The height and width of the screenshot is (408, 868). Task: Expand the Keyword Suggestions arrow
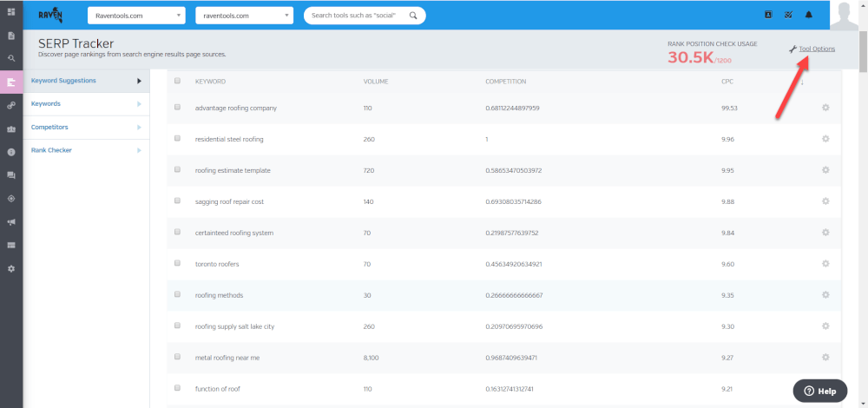[140, 81]
